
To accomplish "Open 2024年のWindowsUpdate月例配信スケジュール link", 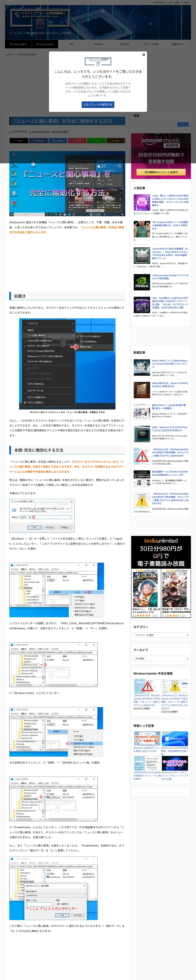I will (x=147, y=775).
